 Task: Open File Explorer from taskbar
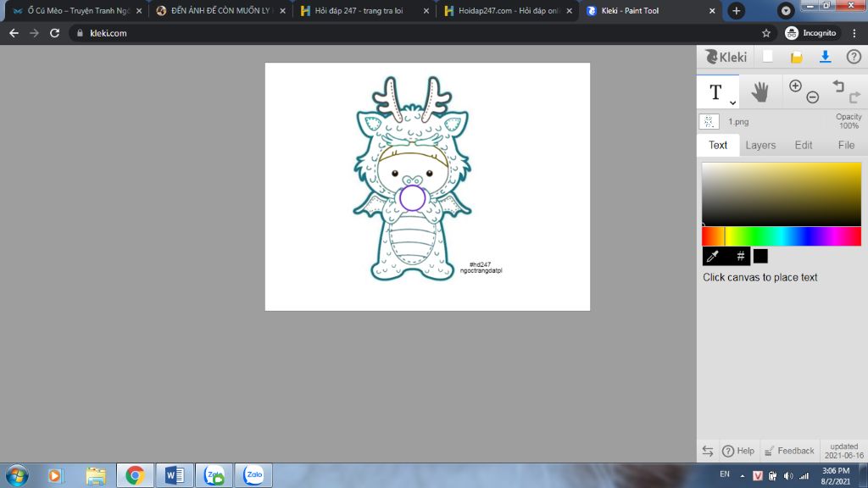coord(95,475)
